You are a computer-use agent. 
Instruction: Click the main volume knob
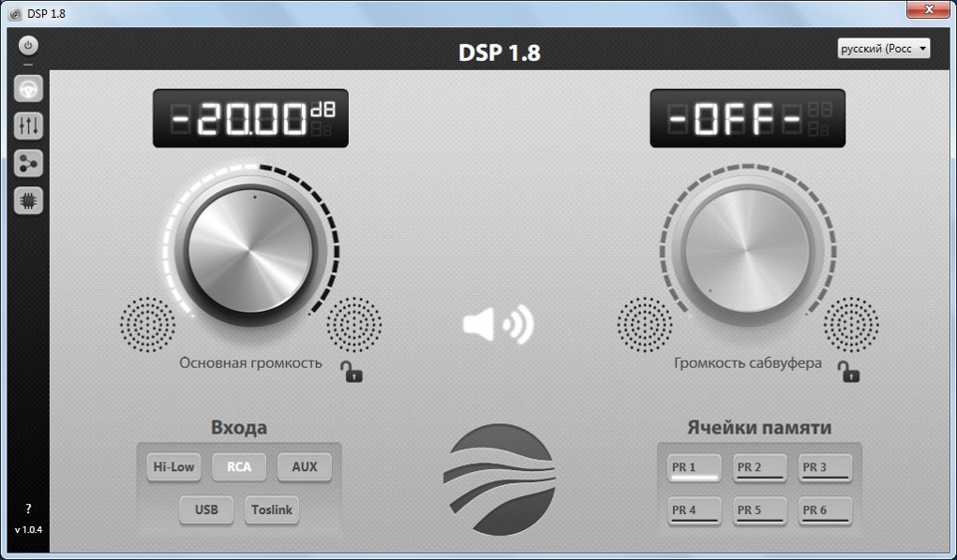pyautogui.click(x=250, y=251)
